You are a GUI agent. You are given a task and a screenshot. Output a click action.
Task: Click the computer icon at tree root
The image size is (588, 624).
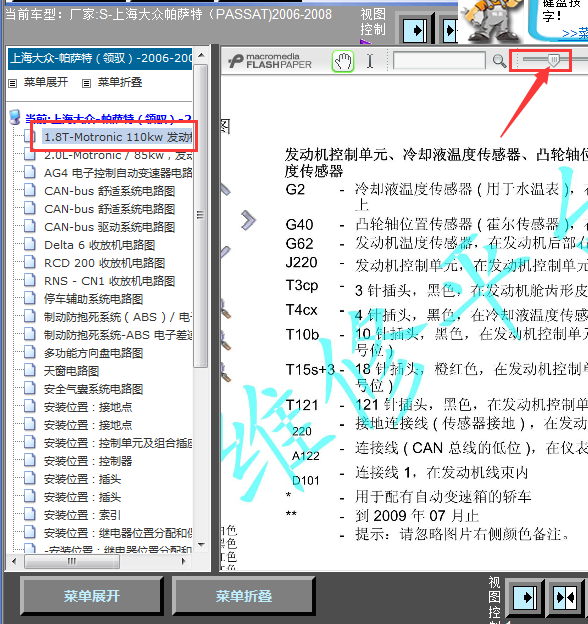coord(15,117)
